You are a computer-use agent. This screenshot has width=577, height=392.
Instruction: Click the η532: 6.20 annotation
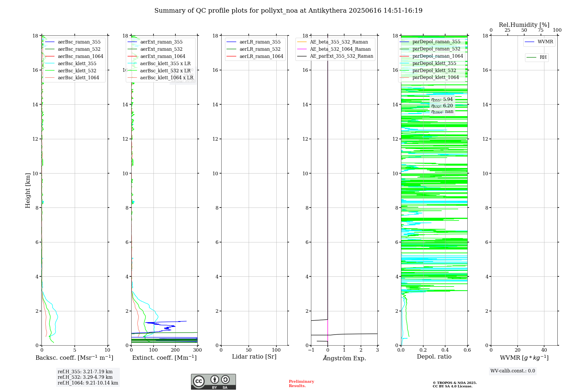point(442,106)
